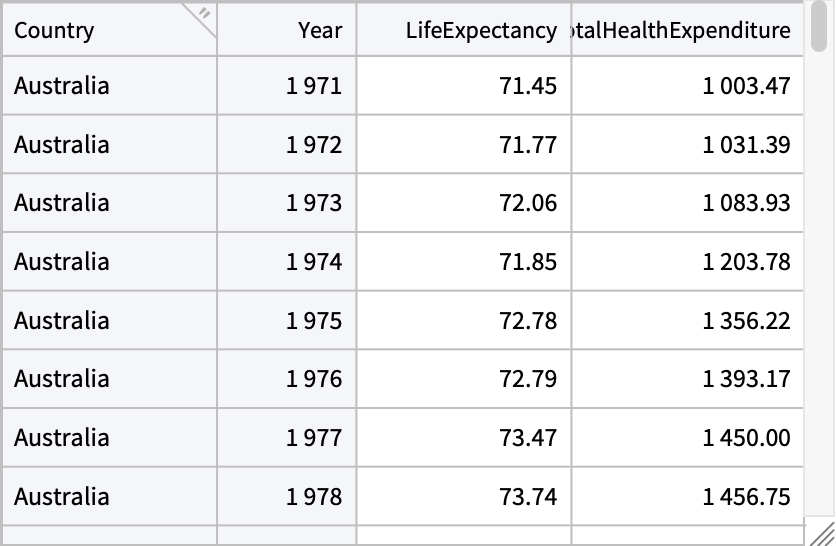Click the LifeExpectancy column header
The height and width of the screenshot is (546, 836).
coord(480,30)
